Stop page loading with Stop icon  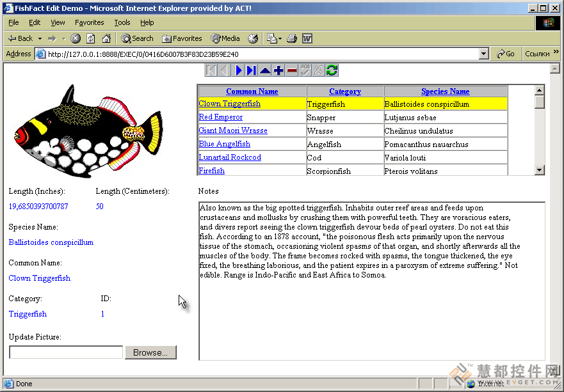[x=76, y=38]
